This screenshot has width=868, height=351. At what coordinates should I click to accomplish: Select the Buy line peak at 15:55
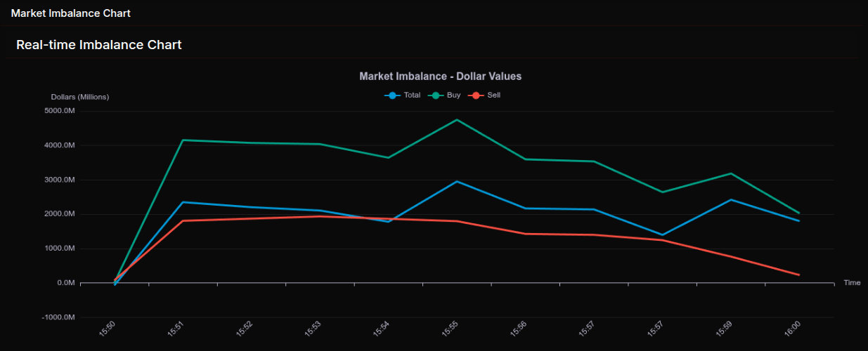pyautogui.click(x=457, y=120)
